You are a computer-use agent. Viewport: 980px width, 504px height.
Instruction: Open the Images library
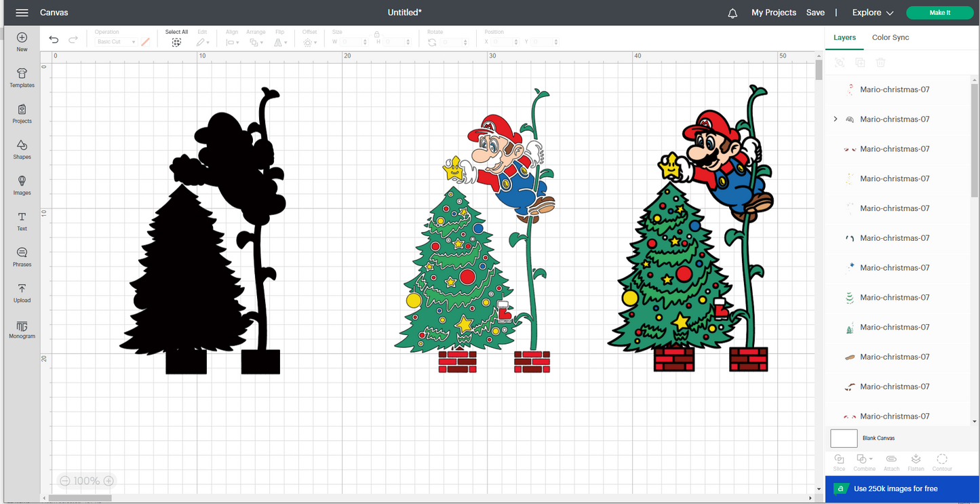(22, 185)
